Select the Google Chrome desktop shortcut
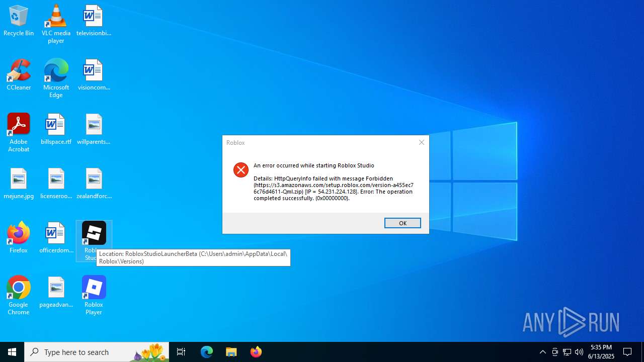644x362 pixels. coord(19,295)
